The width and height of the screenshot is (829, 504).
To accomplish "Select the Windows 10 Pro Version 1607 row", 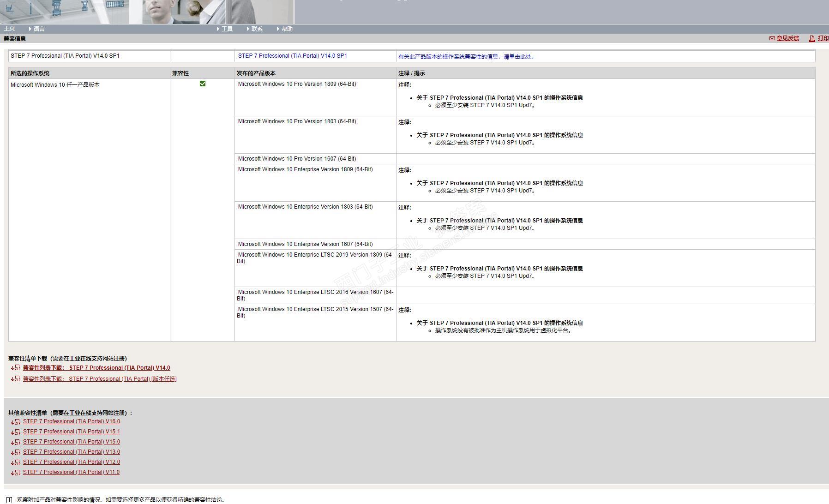I will 525,159.
